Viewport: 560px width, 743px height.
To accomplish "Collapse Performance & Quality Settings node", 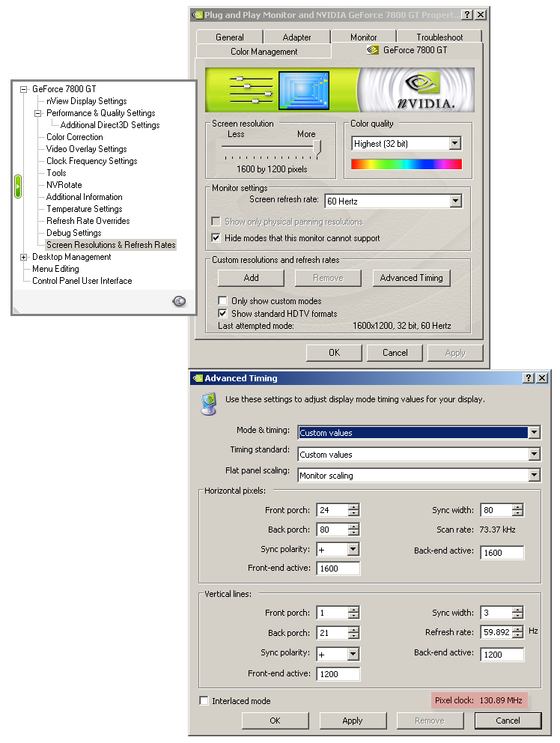I will (37, 113).
